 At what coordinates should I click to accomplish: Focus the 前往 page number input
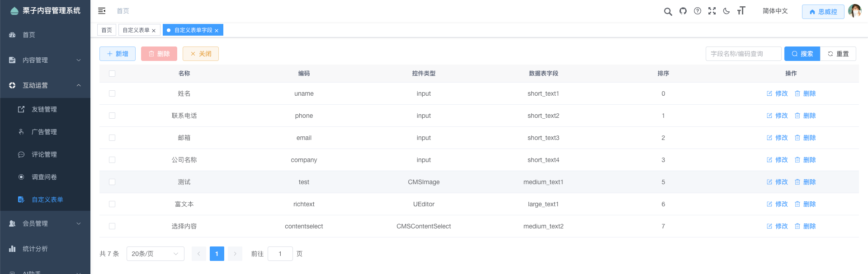click(x=280, y=254)
